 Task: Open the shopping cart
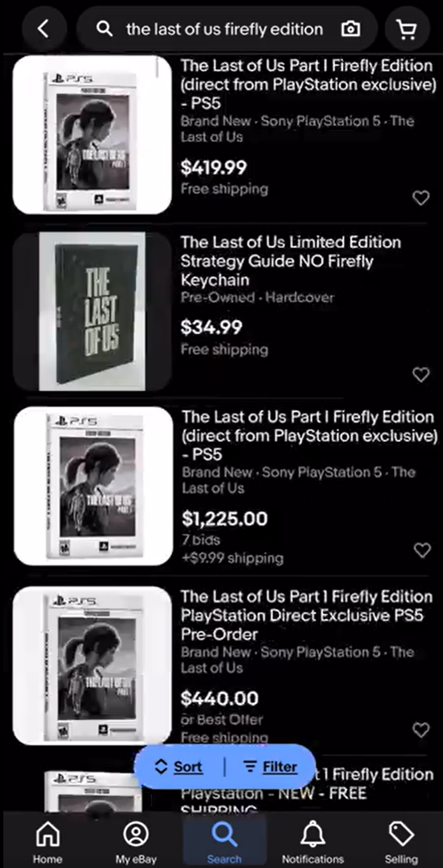[406, 29]
